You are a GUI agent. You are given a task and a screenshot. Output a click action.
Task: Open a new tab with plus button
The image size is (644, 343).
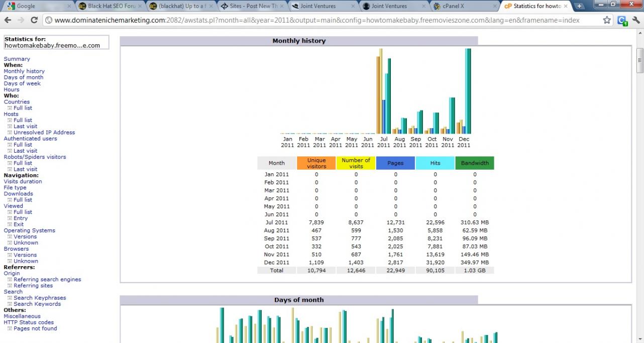coord(579,6)
